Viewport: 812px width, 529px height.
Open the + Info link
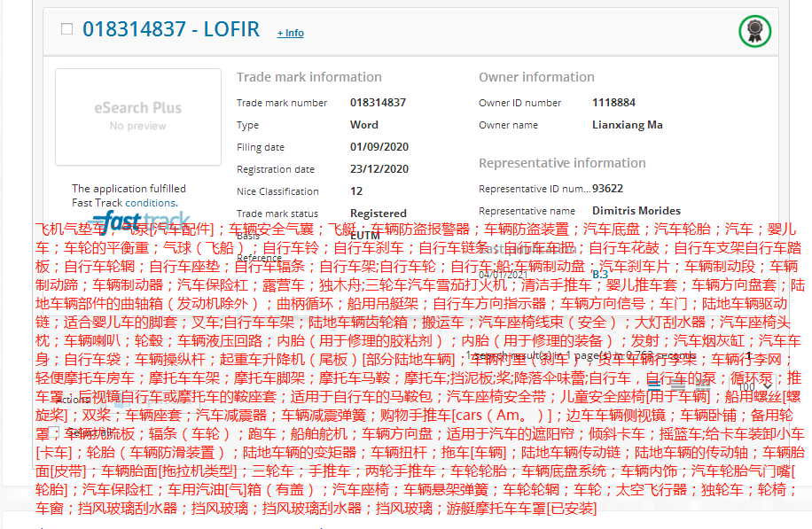pos(291,33)
